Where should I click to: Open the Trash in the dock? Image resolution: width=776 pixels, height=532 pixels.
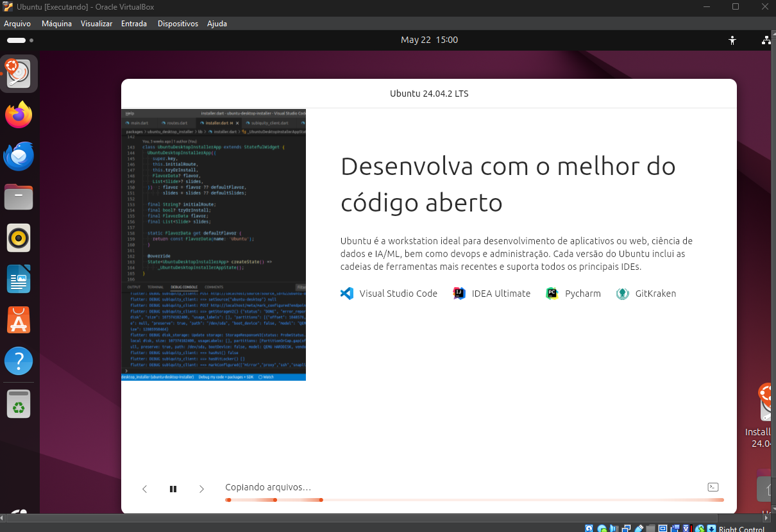click(x=19, y=405)
